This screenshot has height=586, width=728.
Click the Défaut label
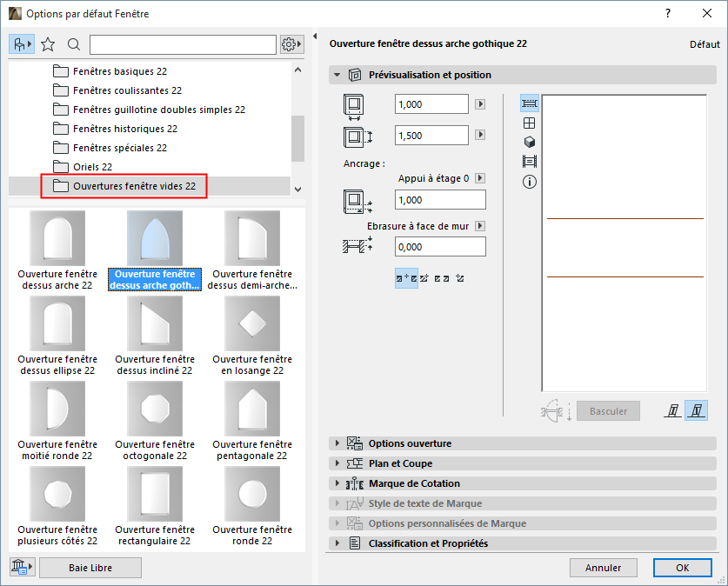705,44
